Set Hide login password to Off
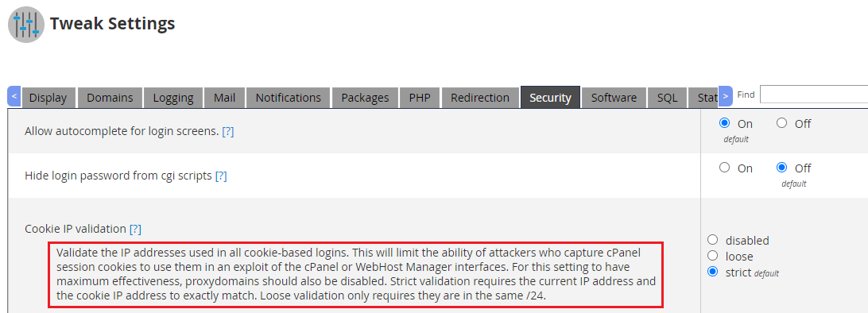The image size is (868, 313). (781, 168)
